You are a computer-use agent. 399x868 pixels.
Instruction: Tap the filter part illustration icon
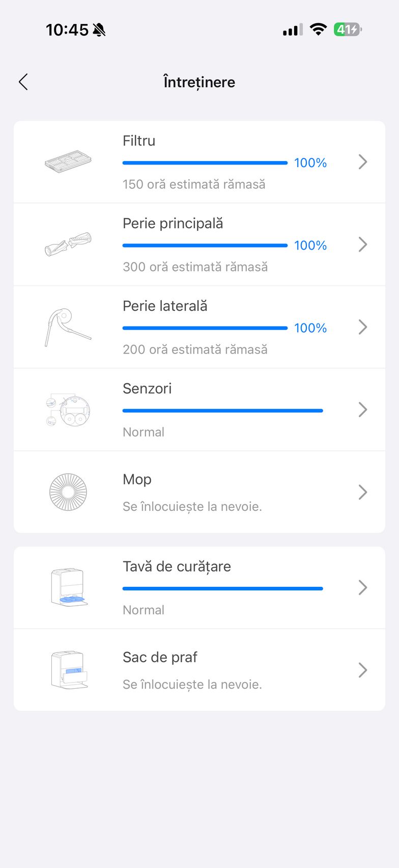(68, 162)
